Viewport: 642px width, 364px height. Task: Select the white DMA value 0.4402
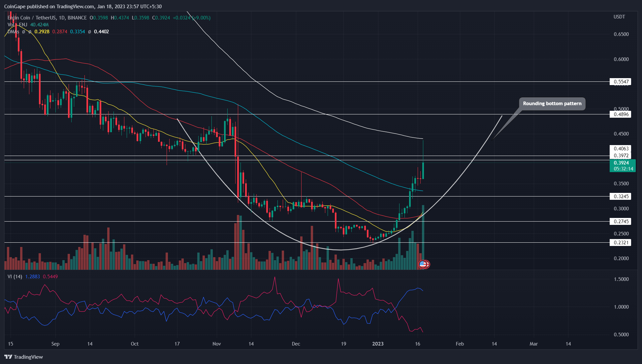click(x=101, y=32)
